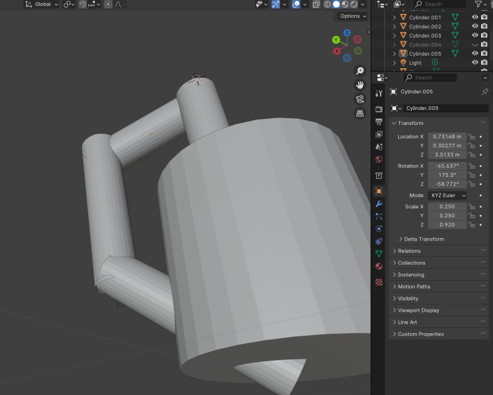Toggle the camera view icon
493x395 pixels.
360,99
